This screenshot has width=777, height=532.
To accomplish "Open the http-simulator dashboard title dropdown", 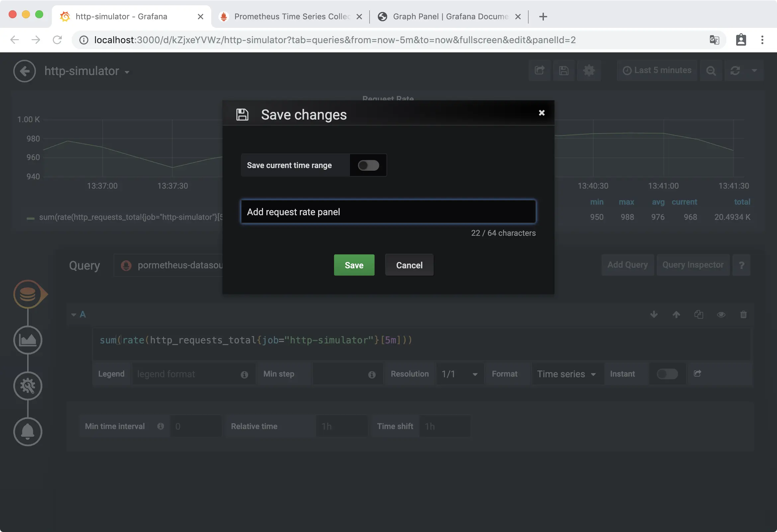I will 87,71.
